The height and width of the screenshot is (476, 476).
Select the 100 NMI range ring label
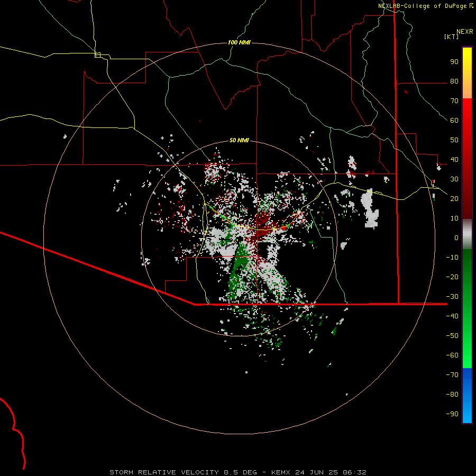(x=239, y=42)
